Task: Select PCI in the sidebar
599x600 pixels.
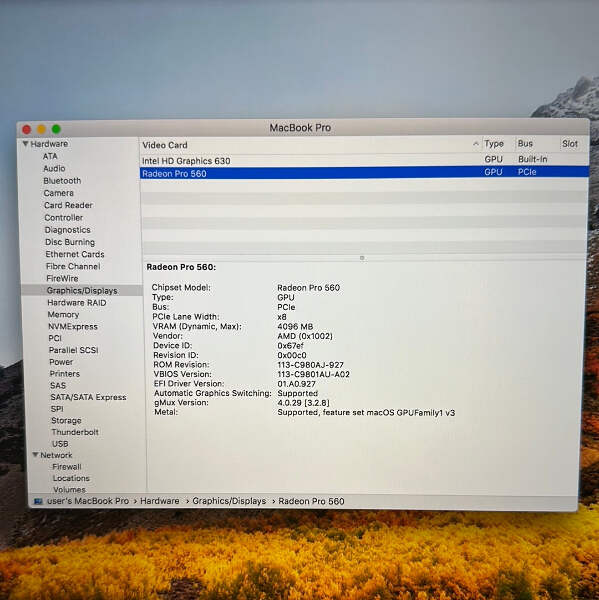Action: (55, 338)
